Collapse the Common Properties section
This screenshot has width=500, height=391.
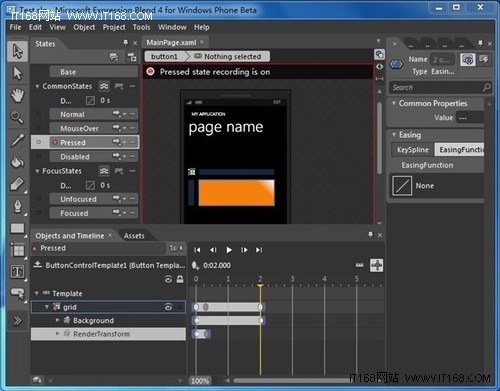click(x=394, y=103)
